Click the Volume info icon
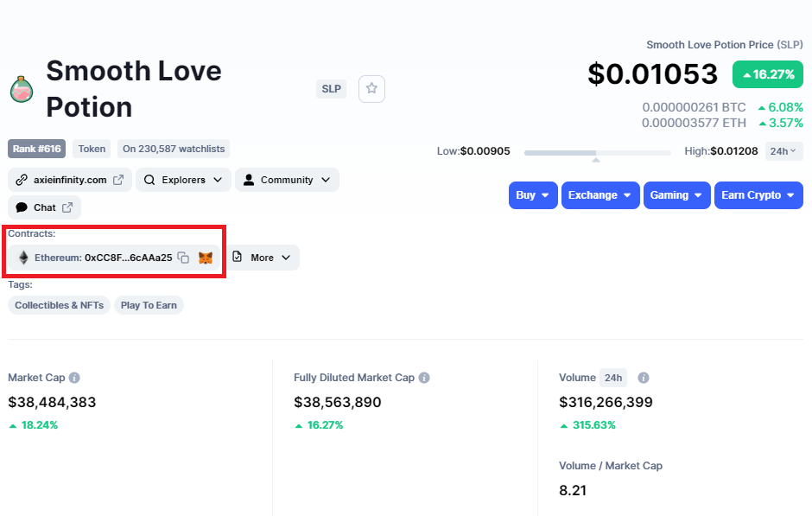The width and height of the screenshot is (812, 516). click(644, 378)
